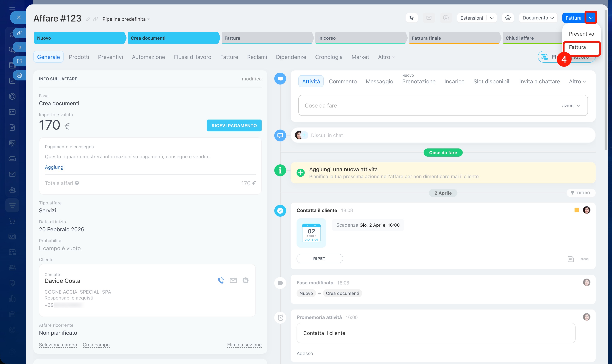Viewport: 612px width, 364px height.
Task: Open the settings gear icon
Action: (x=508, y=18)
